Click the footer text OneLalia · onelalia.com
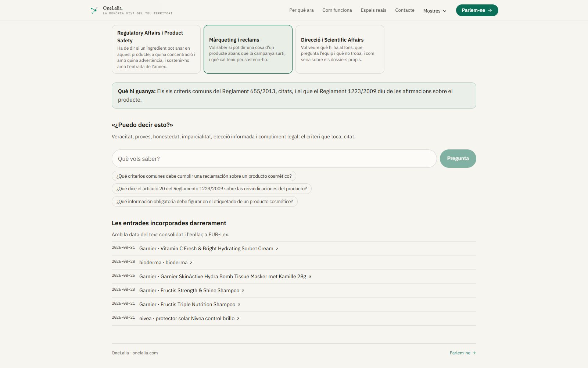The height and width of the screenshot is (368, 588). (135, 353)
